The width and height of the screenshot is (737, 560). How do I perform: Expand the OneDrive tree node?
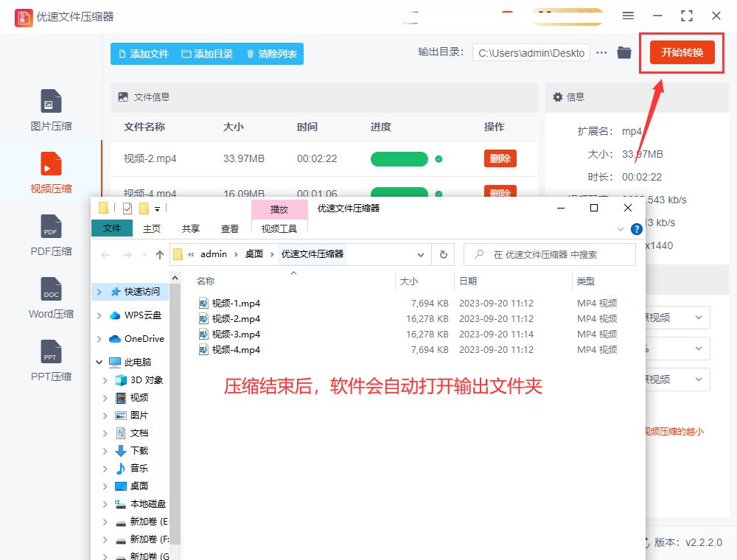tap(99, 339)
